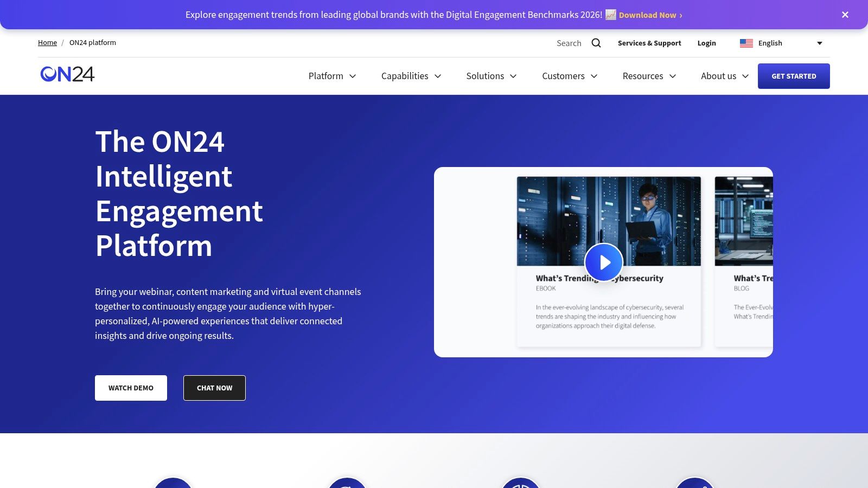Follow the Download Now link
Viewport: 868px width, 488px height.
point(650,15)
